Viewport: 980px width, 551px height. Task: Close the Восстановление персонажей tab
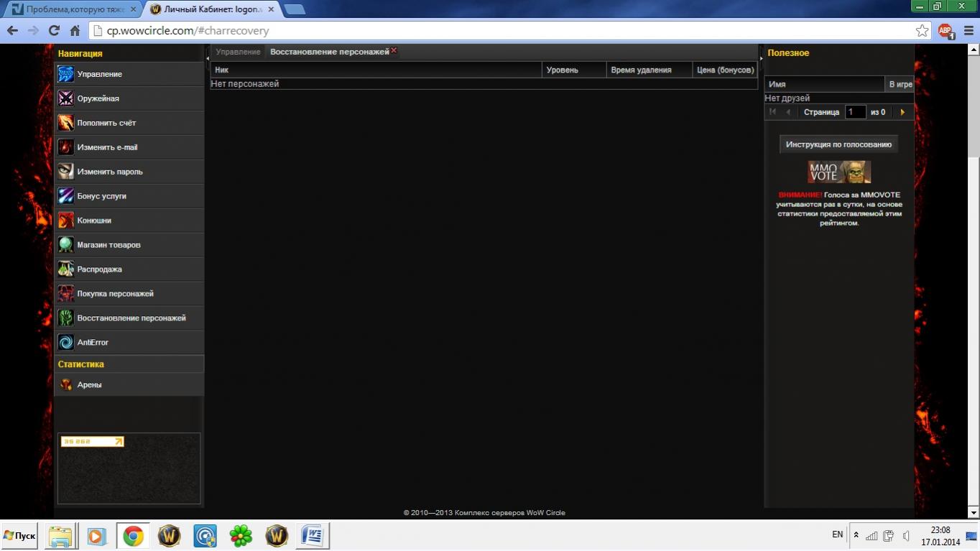[394, 50]
